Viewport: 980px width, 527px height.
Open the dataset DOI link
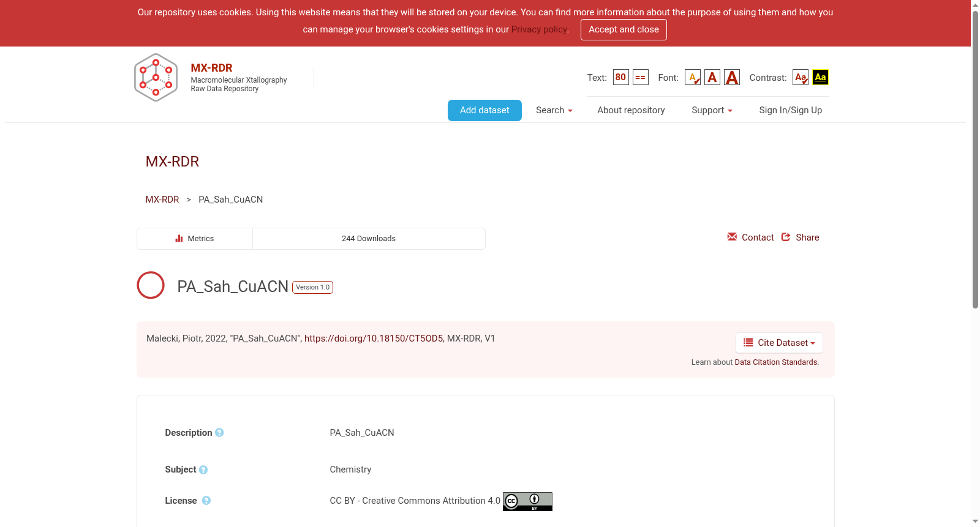pos(374,338)
